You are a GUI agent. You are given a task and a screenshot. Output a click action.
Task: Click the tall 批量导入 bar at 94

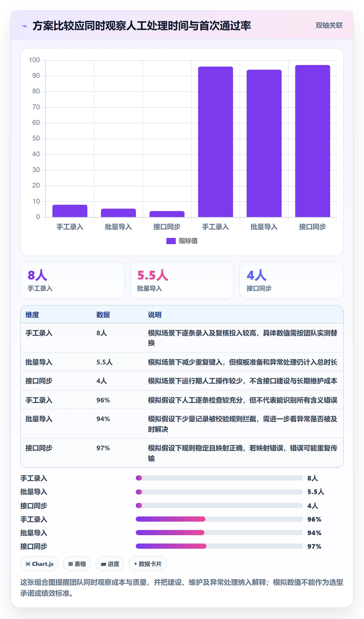[x=264, y=143]
